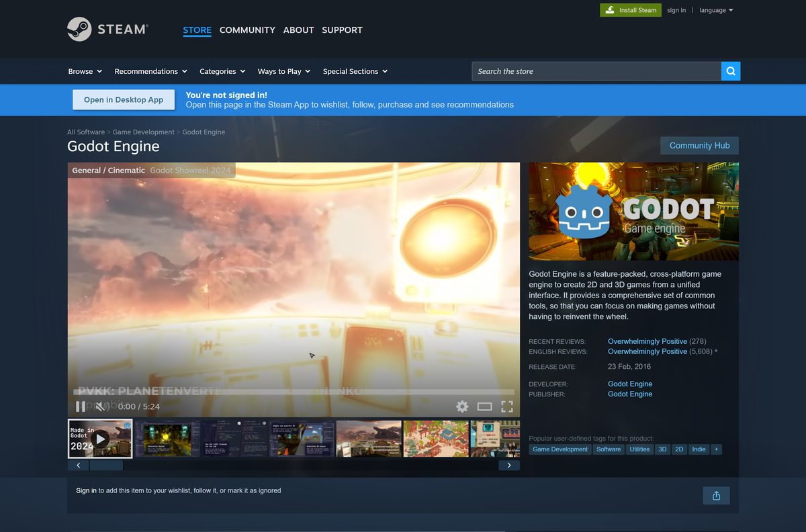Open the COMMUNITY tab
The image size is (806, 532).
pyautogui.click(x=247, y=30)
